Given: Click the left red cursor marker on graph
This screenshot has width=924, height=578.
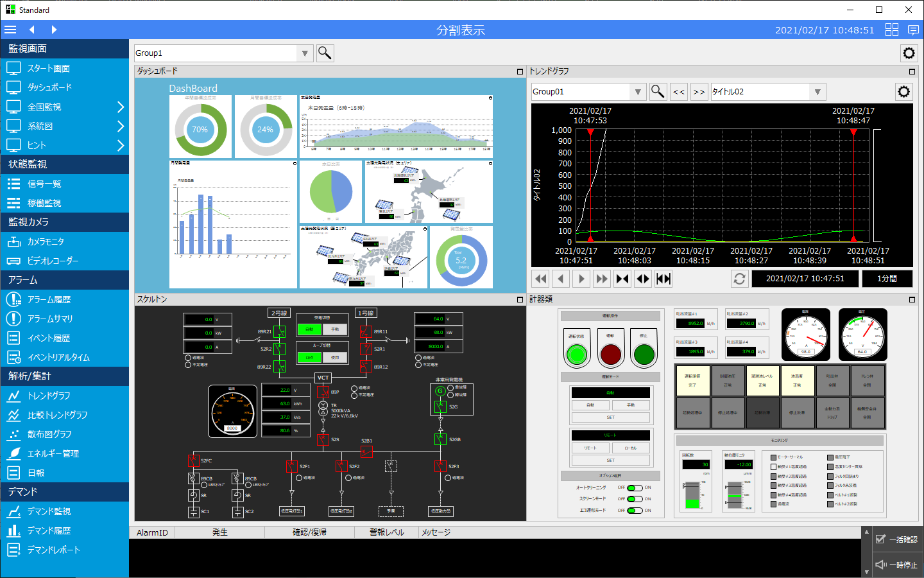Looking at the screenshot, I should click(590, 132).
